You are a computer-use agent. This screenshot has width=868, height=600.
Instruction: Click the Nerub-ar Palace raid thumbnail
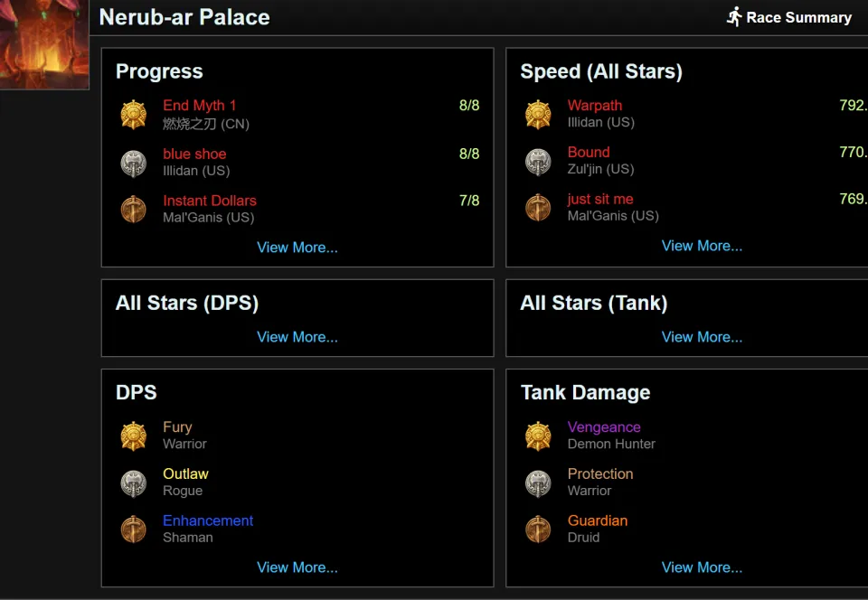[43, 43]
